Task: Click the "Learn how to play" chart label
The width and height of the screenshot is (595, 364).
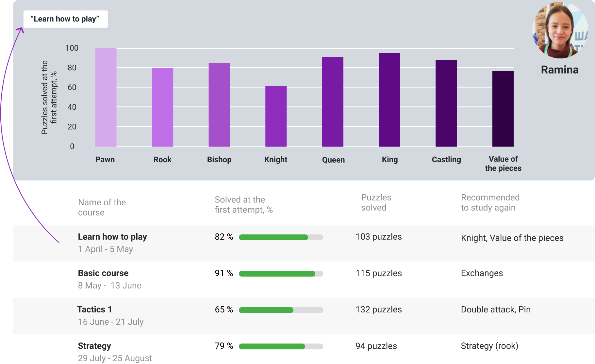Action: (65, 19)
